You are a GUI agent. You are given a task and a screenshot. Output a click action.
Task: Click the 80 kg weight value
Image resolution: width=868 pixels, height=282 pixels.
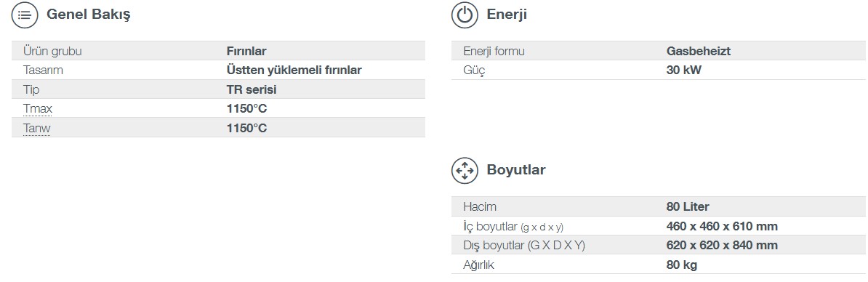coord(681,265)
